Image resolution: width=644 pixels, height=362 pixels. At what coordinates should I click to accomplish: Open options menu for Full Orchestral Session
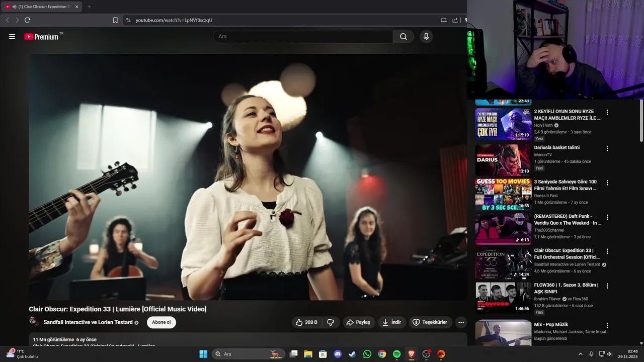607,251
